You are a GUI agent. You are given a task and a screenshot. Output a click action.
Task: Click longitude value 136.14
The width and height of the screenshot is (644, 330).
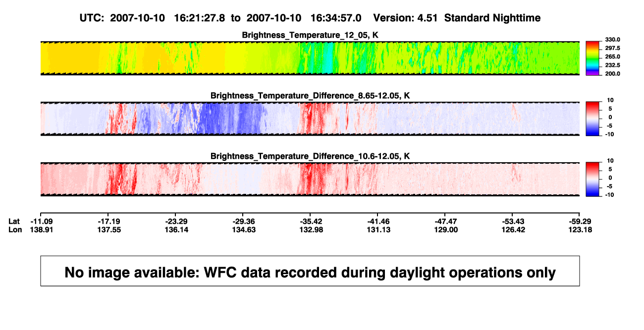coord(176,230)
